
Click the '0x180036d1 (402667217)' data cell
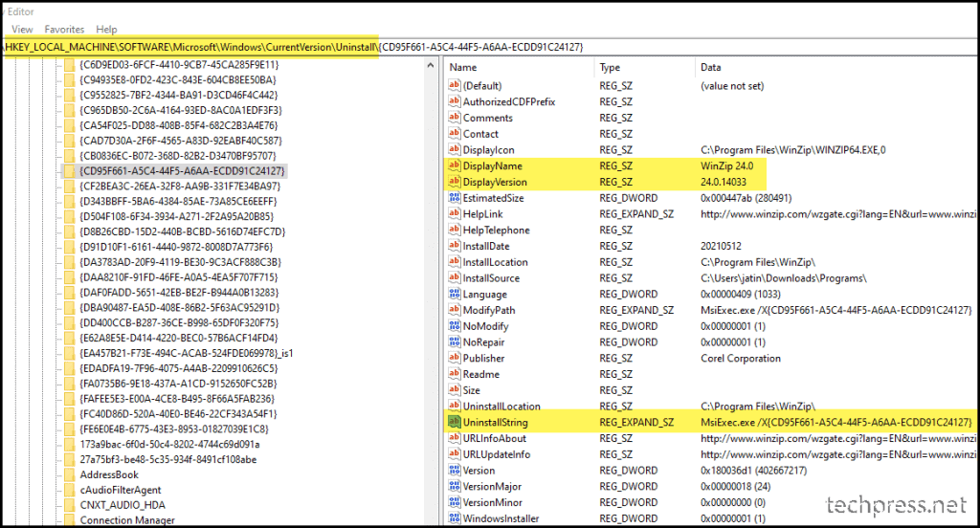point(753,470)
